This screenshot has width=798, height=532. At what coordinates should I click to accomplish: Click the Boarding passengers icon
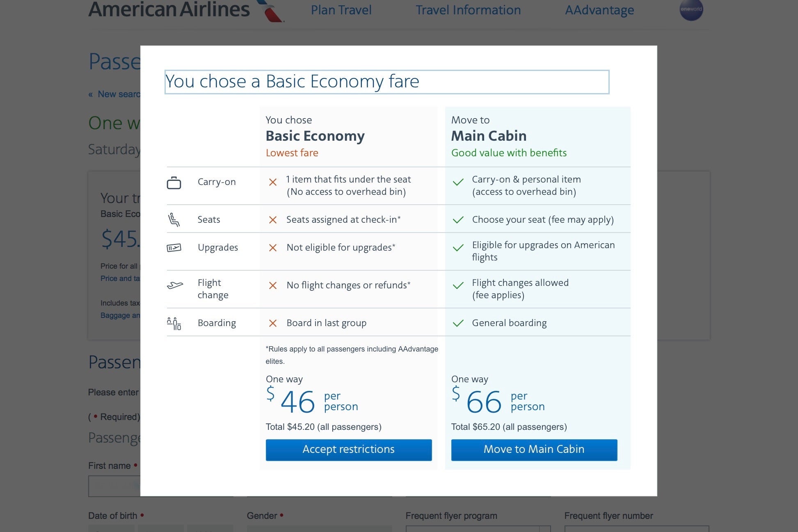point(174,323)
